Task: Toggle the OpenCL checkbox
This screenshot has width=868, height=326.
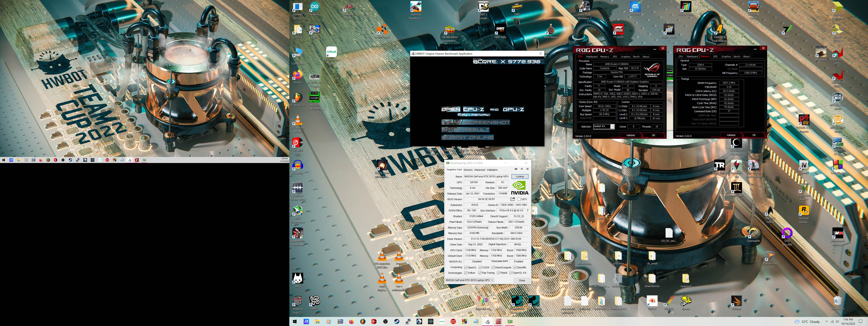Action: coord(466,267)
